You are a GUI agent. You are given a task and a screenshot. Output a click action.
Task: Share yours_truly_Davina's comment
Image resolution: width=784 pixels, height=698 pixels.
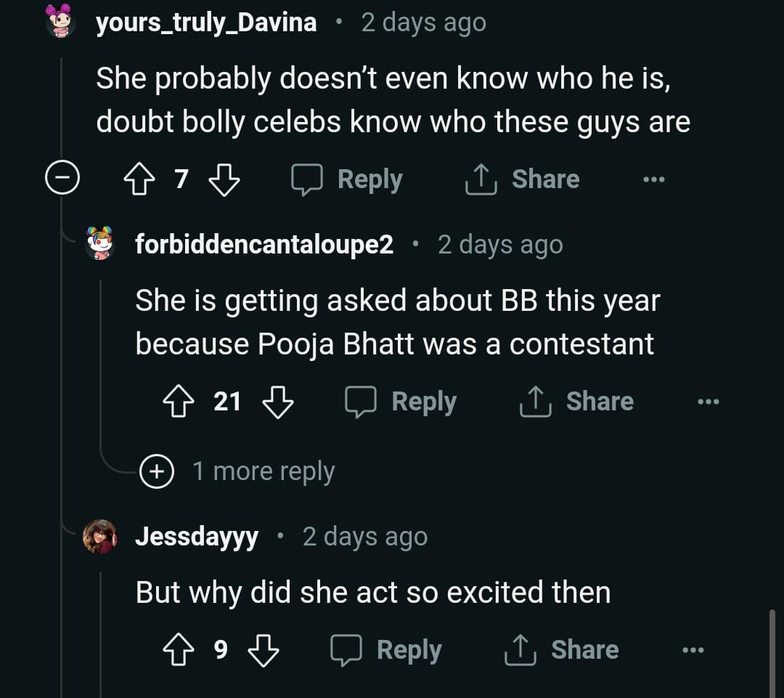523,179
